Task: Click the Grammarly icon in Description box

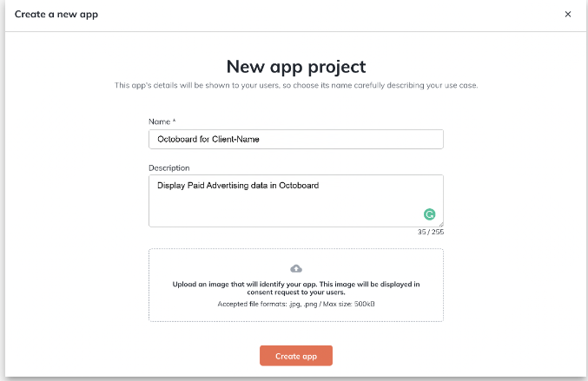Action: pos(428,213)
